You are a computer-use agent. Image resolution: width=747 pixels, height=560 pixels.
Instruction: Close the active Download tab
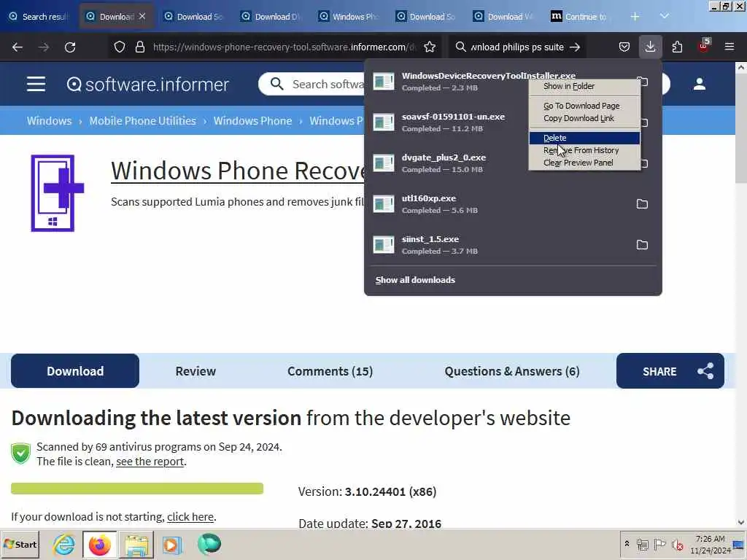(142, 16)
